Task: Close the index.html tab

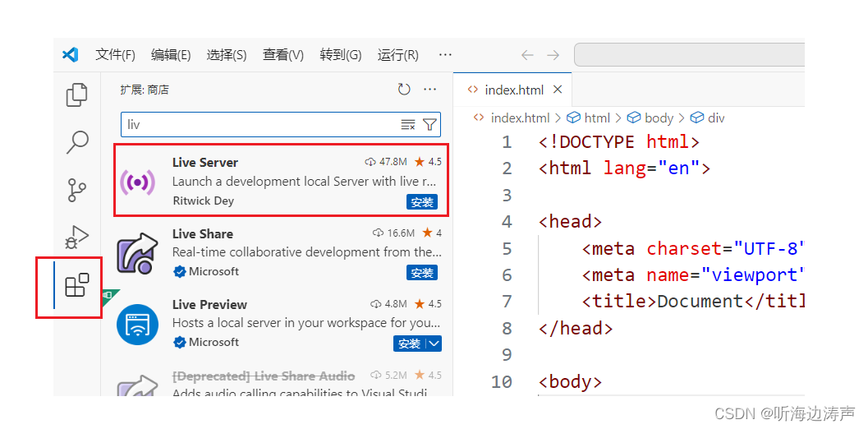Action: click(558, 90)
